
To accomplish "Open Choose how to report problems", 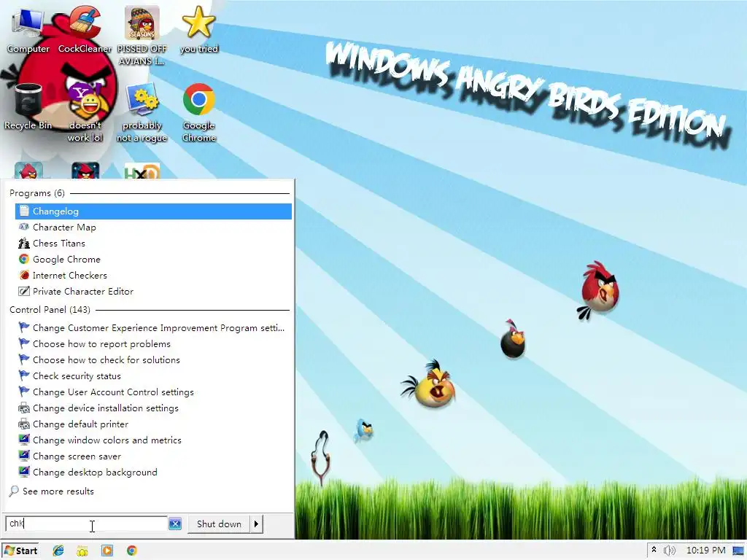I will (x=153, y=344).
